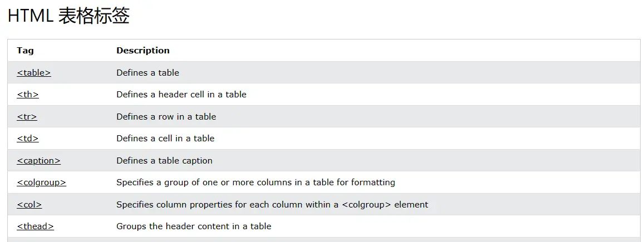
Task: Click the plain "<colgroup>" word in col description
Action: (367, 205)
